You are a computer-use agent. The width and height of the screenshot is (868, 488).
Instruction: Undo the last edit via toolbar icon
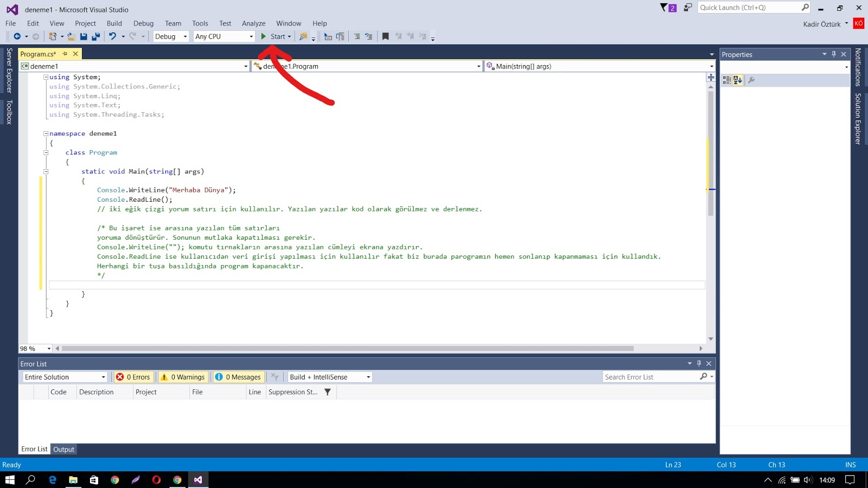point(112,36)
